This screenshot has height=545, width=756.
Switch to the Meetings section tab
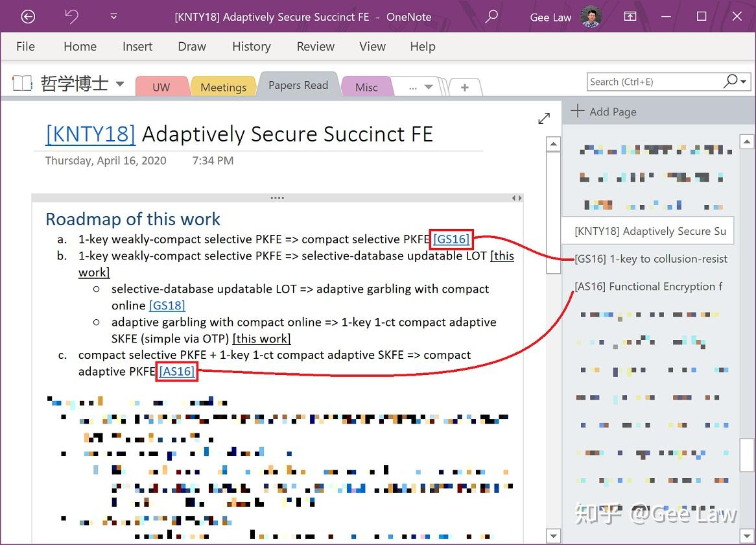click(x=223, y=87)
